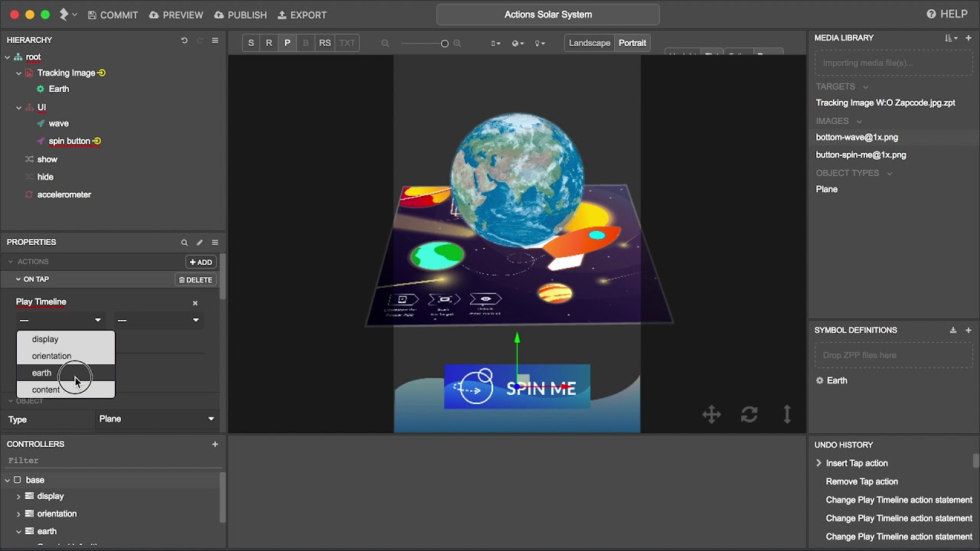Screen dimensions: 980x551
Task: Toggle the base controller checkbox
Action: tap(18, 481)
